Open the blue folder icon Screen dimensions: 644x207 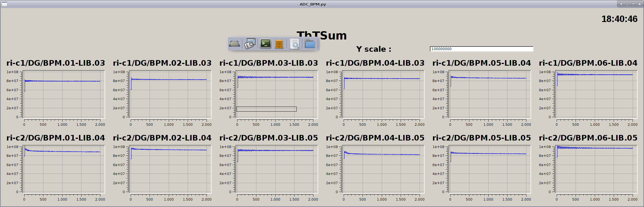[310, 44]
